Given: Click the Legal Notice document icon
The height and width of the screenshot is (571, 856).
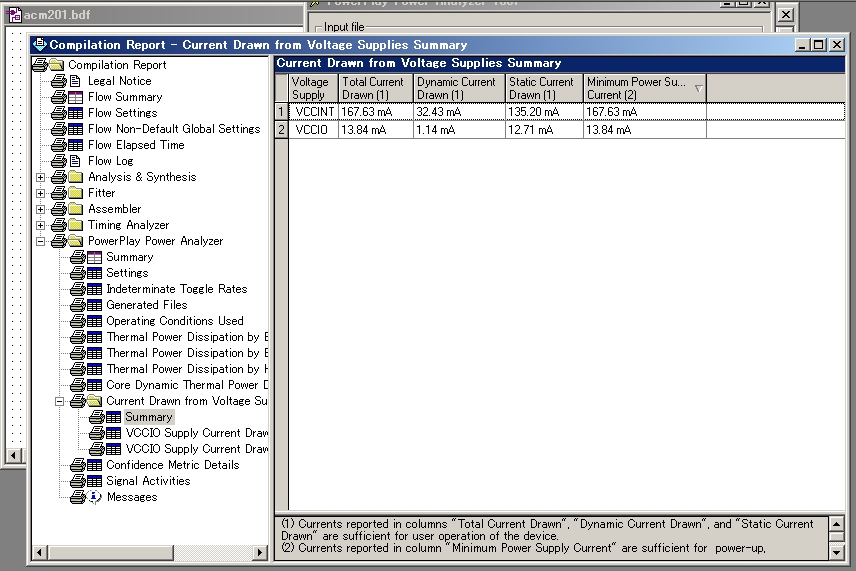Looking at the screenshot, I should click(74, 81).
